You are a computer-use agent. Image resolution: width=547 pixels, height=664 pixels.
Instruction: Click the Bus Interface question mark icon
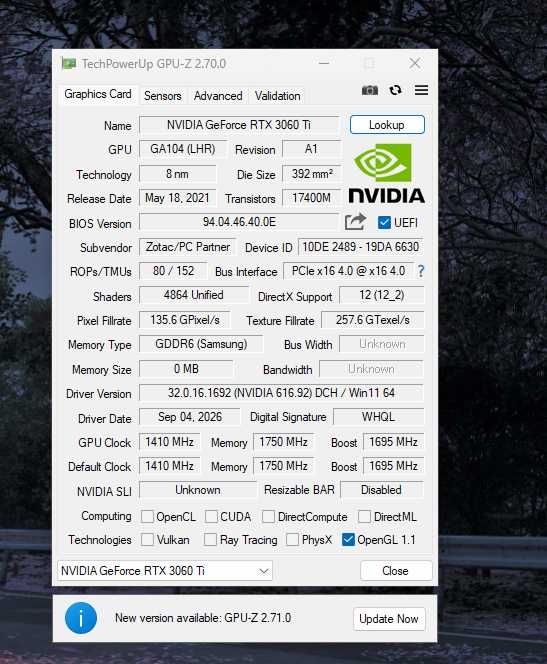(x=420, y=271)
